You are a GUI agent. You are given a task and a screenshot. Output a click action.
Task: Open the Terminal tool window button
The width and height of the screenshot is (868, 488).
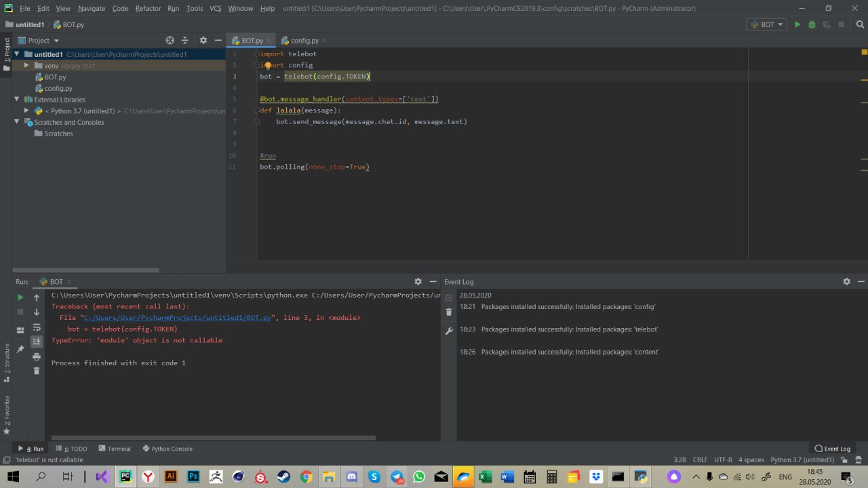point(115,449)
